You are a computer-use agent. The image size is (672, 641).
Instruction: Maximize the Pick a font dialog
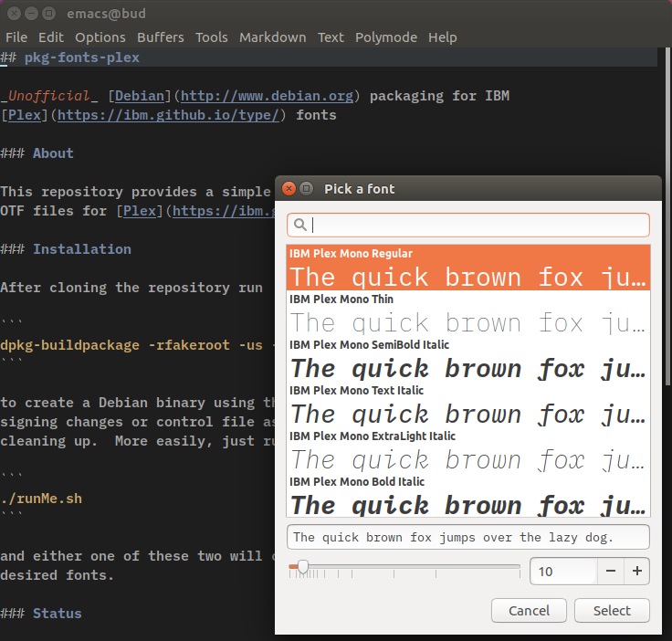306,188
